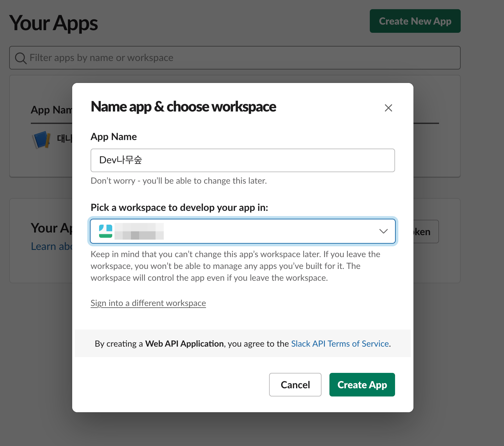Close the Name app dialog with X
This screenshot has width=504, height=446.
[388, 108]
